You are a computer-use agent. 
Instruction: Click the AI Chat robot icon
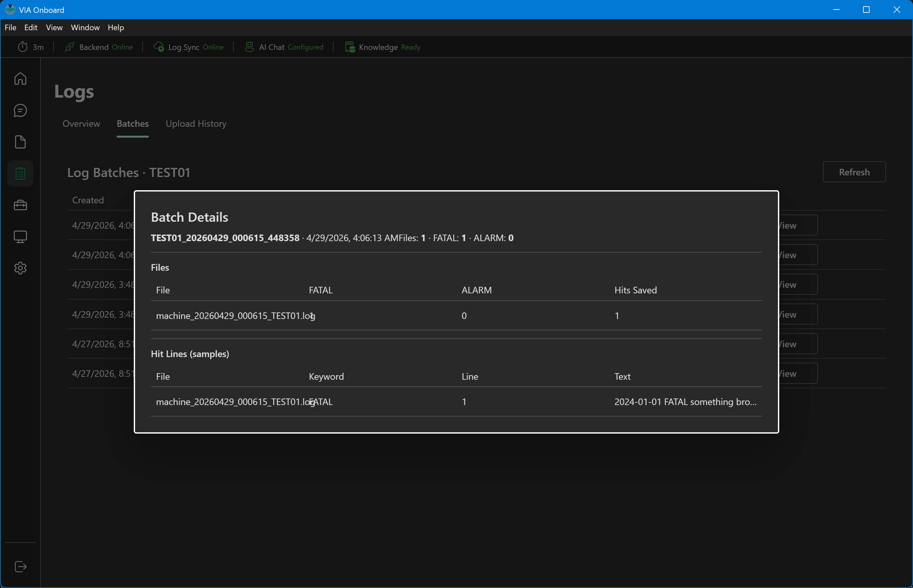coord(249,47)
